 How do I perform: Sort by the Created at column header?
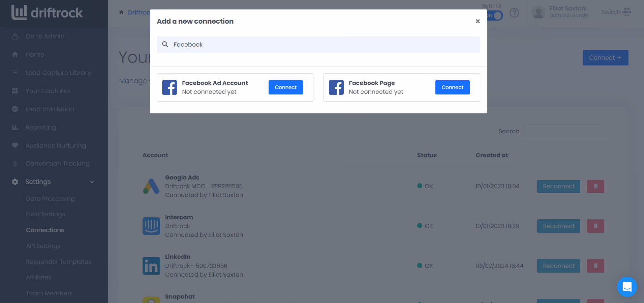492,155
